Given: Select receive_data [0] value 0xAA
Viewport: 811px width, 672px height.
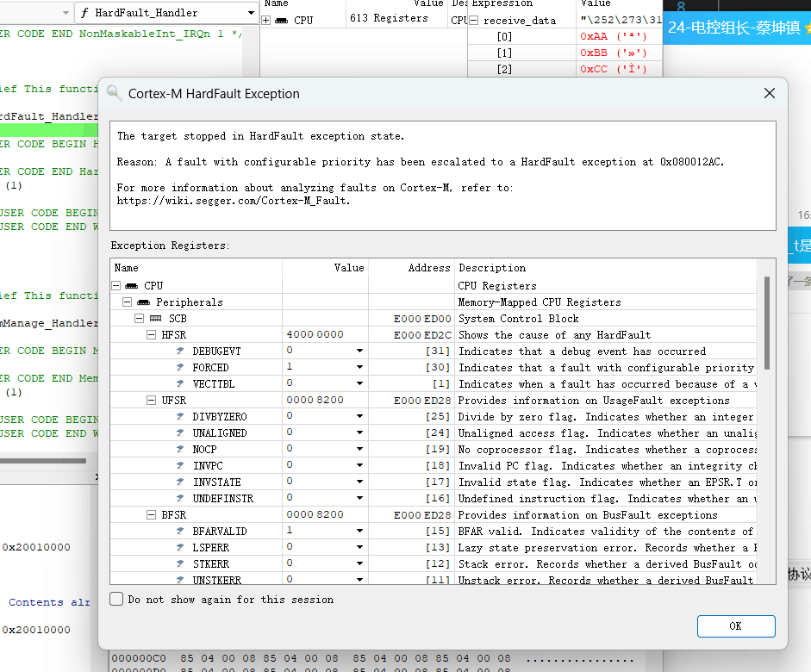Looking at the screenshot, I should click(x=614, y=36).
